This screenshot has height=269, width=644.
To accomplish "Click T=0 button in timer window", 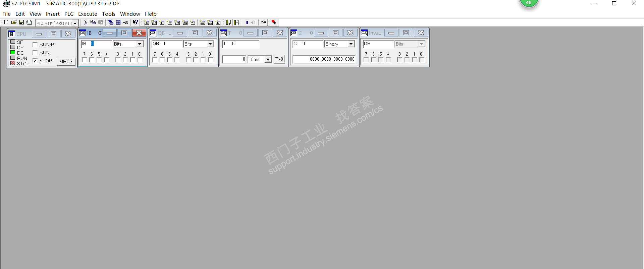I will (x=279, y=59).
